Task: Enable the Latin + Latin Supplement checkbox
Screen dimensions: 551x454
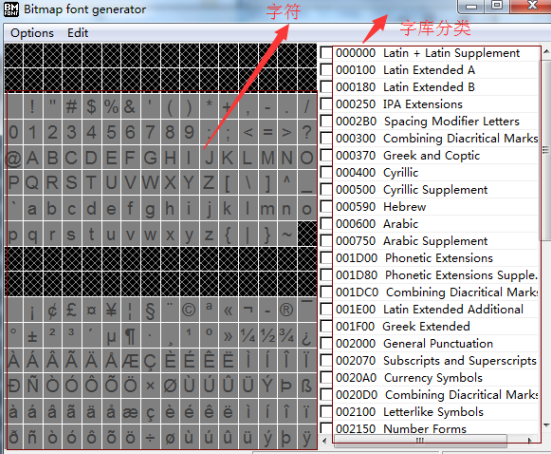Action: [x=326, y=53]
